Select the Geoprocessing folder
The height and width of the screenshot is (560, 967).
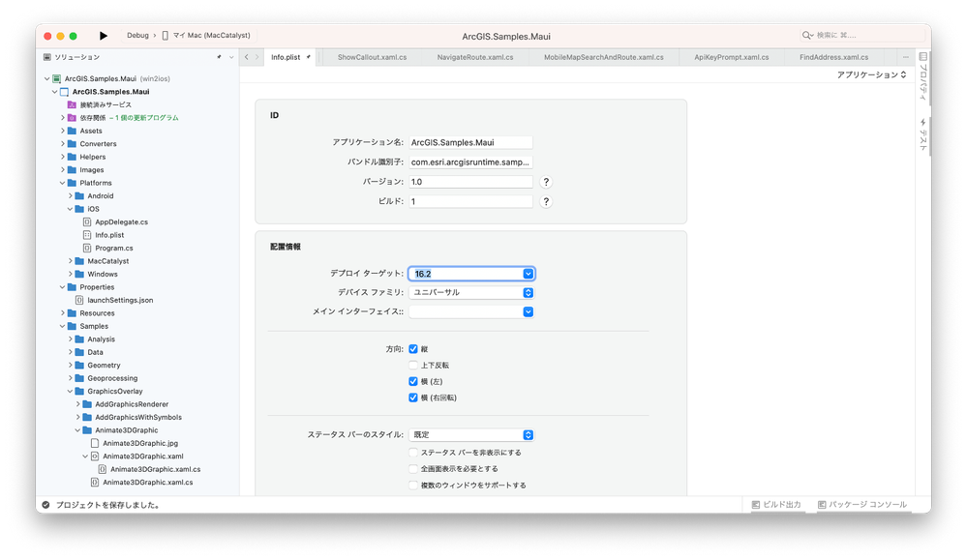[112, 378]
